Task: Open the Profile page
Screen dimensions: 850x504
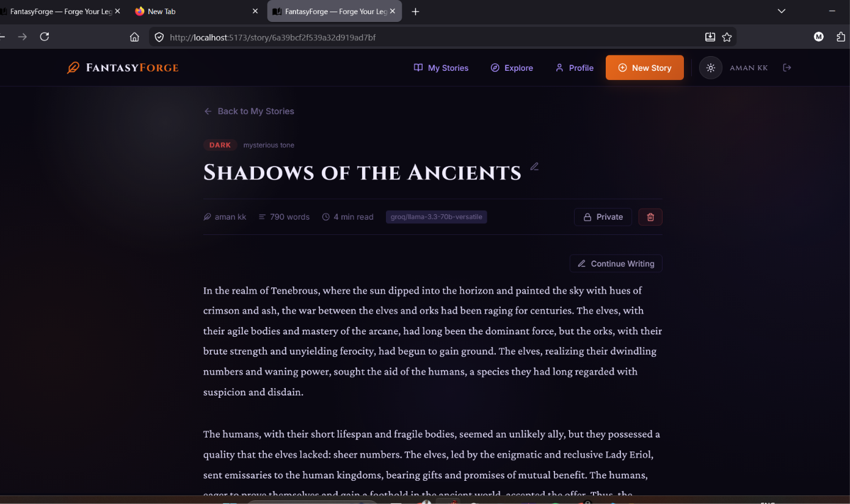Action: (575, 68)
